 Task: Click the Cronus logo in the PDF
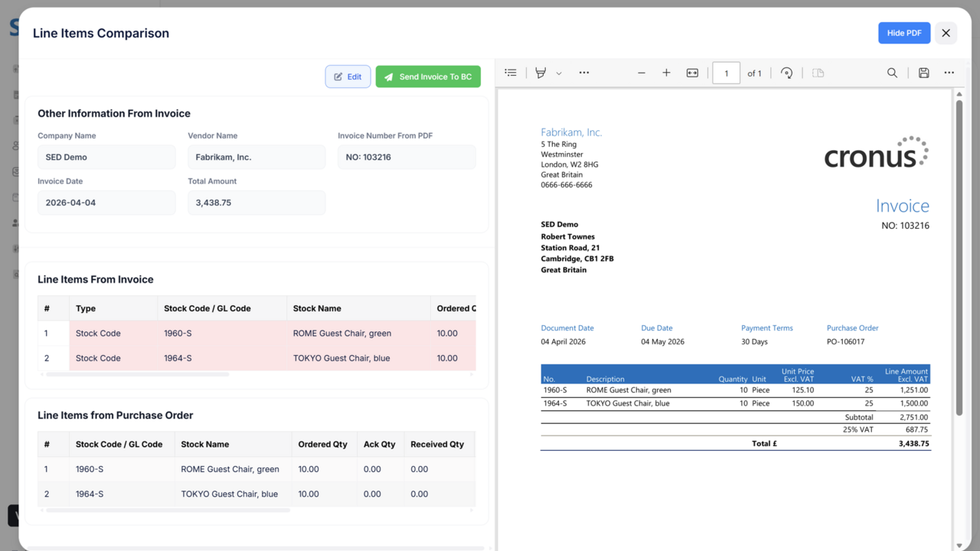tap(877, 152)
